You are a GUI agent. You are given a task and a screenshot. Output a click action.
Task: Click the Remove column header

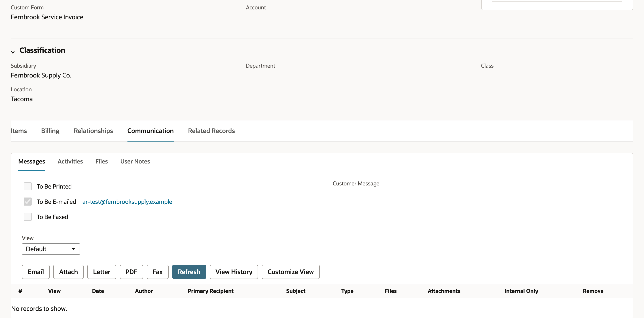[593, 291]
